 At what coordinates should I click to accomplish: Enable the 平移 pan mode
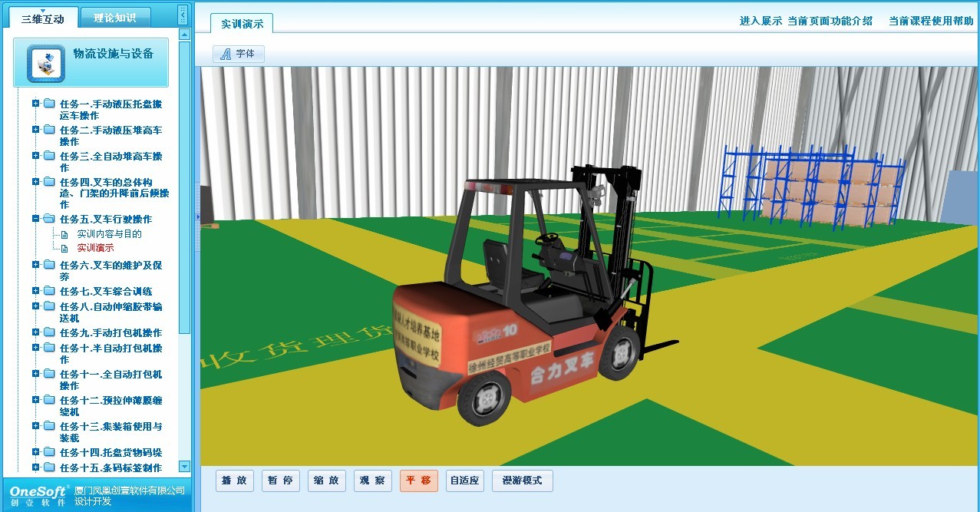pos(418,481)
